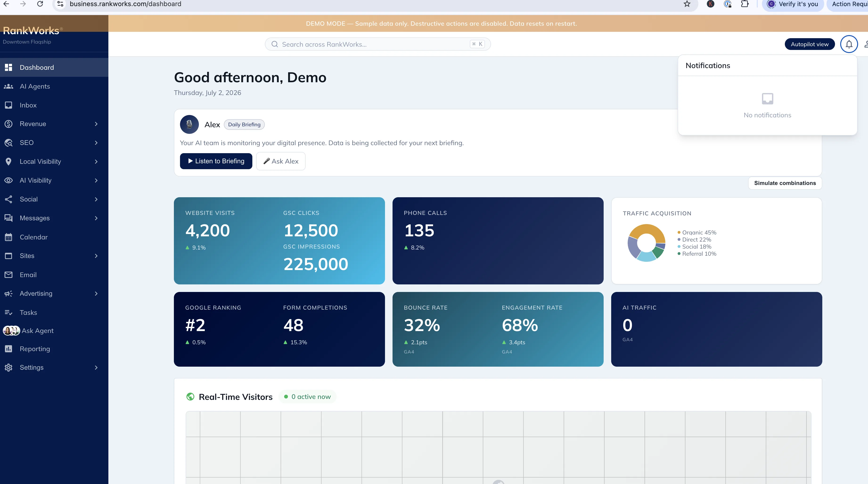Open browser extensions puzzle icon
Image resolution: width=868 pixels, height=484 pixels.
pyautogui.click(x=745, y=4)
